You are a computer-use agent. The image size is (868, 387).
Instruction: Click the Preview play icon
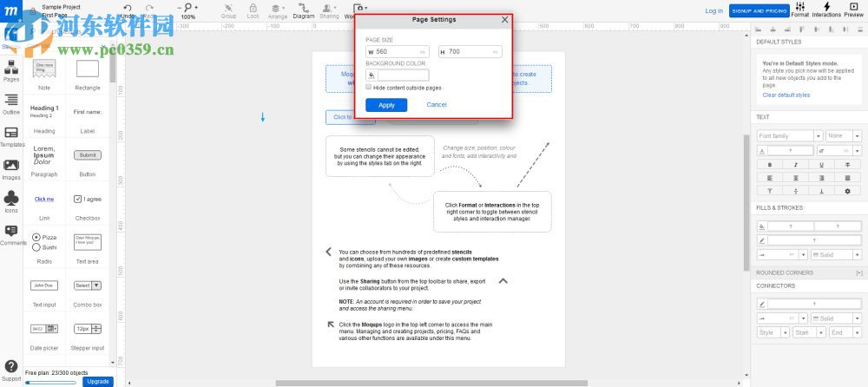[x=854, y=7]
